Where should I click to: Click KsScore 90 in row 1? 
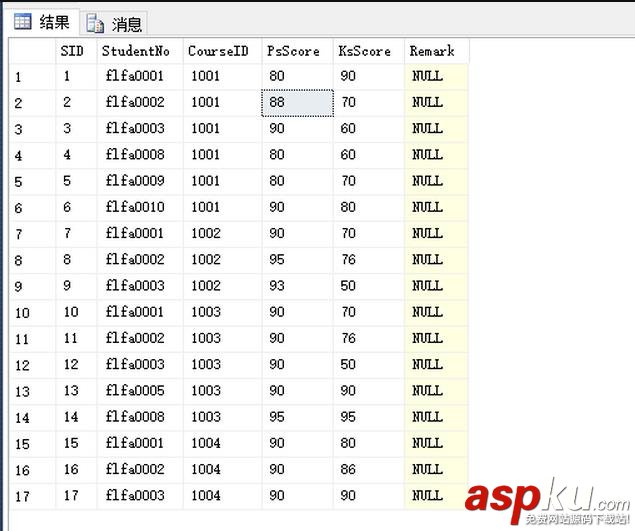pyautogui.click(x=369, y=77)
